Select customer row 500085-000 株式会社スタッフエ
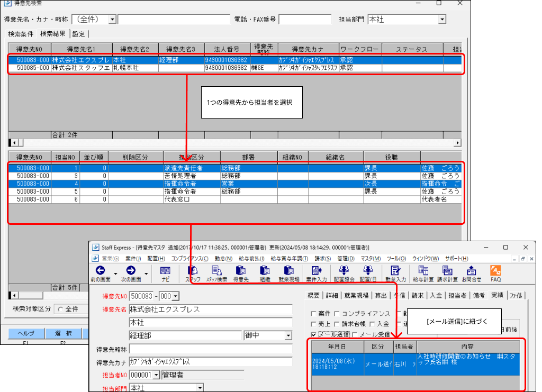This screenshot has width=542, height=392. point(235,68)
